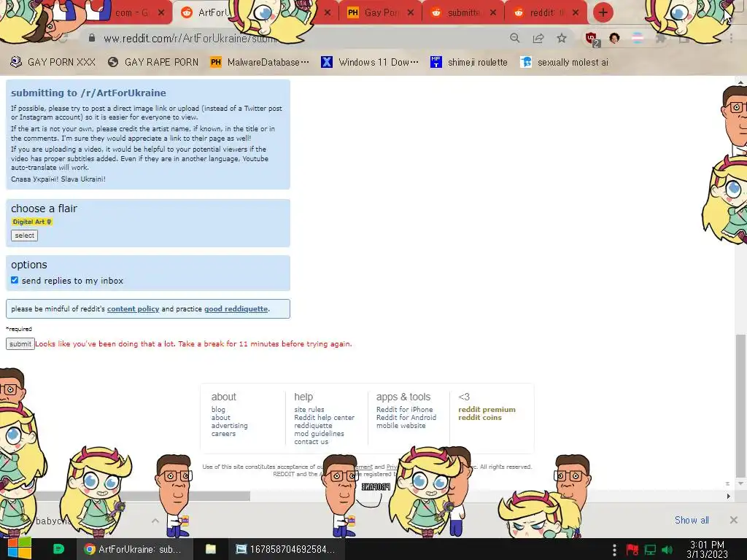Click the red 'Take a break' error message

coord(193,344)
